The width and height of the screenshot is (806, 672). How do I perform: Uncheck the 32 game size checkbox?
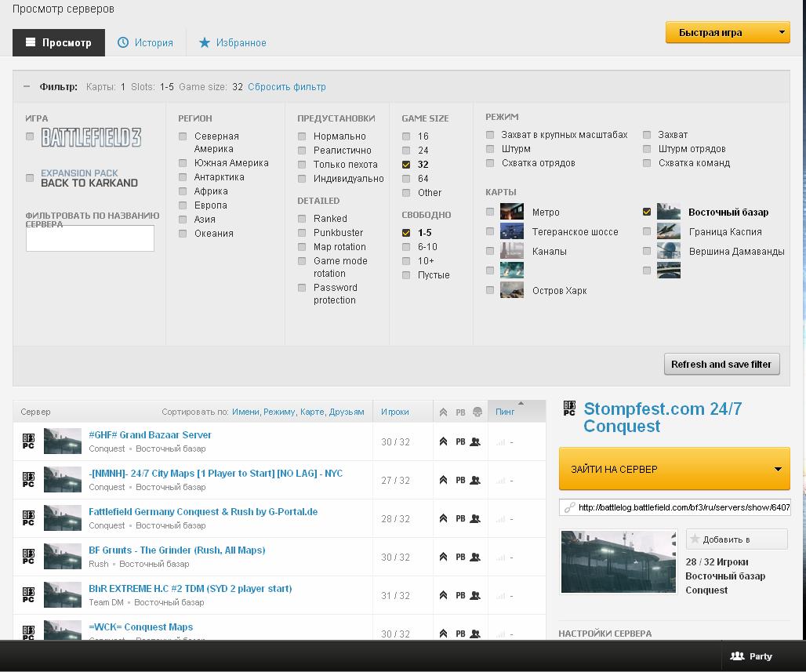[x=406, y=165]
